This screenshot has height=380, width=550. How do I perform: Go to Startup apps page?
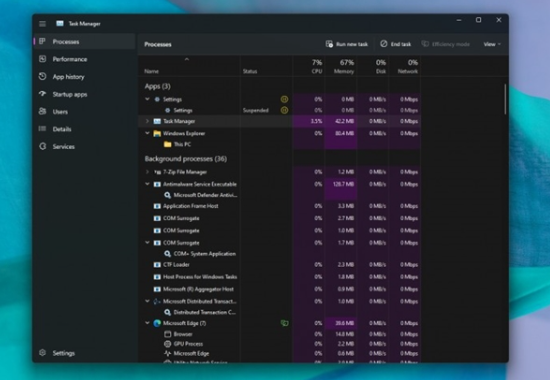point(85,94)
